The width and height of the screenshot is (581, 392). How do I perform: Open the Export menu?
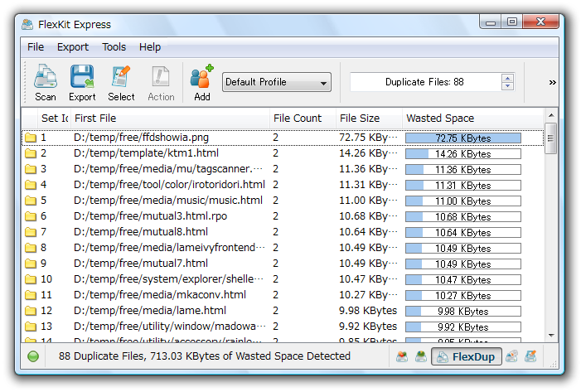point(73,47)
